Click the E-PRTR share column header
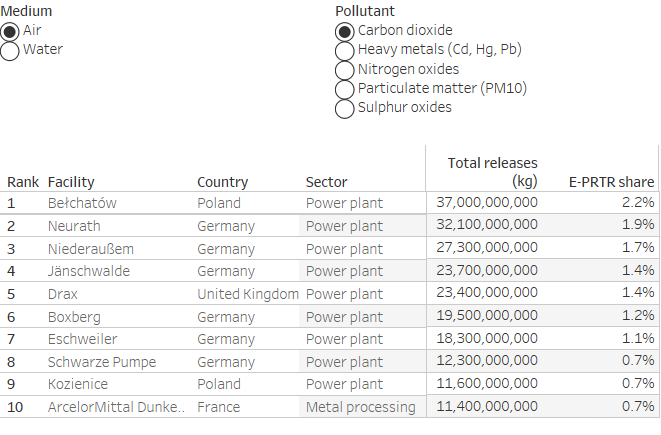The width and height of the screenshot is (661, 435). point(611,182)
